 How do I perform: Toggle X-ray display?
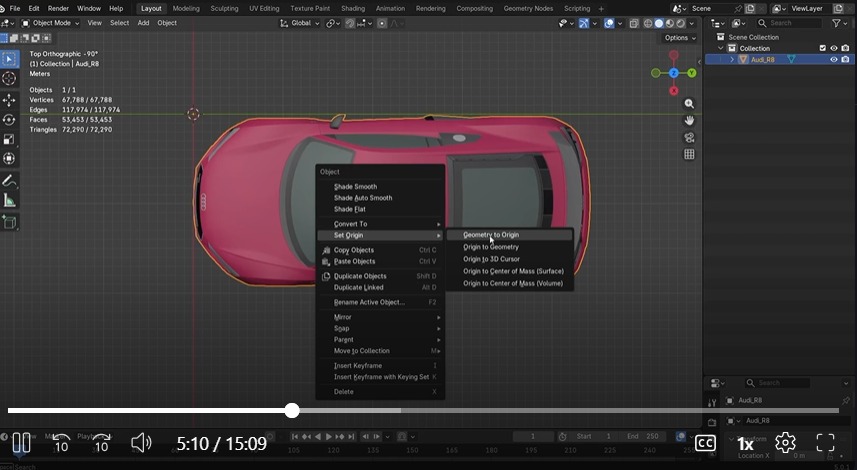point(633,24)
